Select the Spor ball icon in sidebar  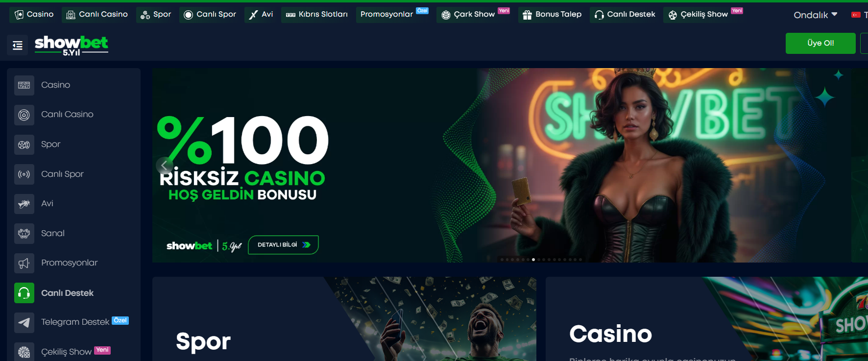coord(24,144)
